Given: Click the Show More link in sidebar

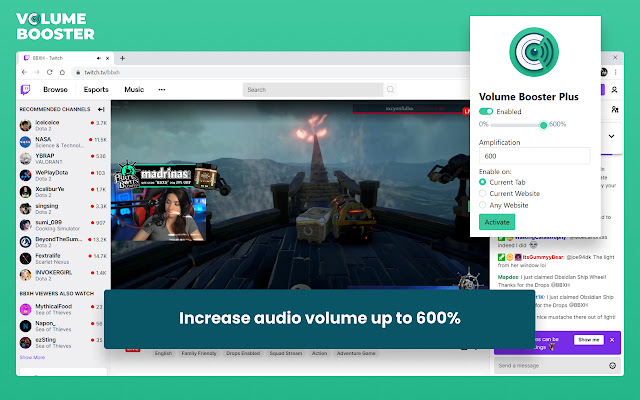Looking at the screenshot, I should coord(32,358).
